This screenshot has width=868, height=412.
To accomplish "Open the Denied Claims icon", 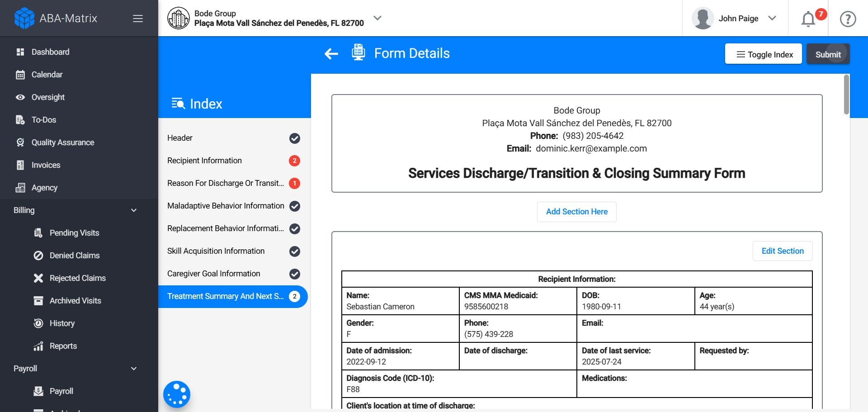I will [38, 256].
